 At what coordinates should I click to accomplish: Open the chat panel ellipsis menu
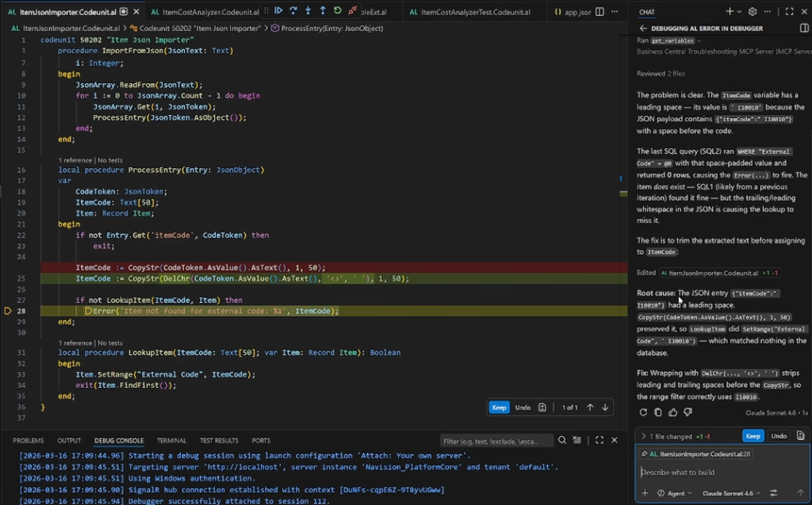768,11
